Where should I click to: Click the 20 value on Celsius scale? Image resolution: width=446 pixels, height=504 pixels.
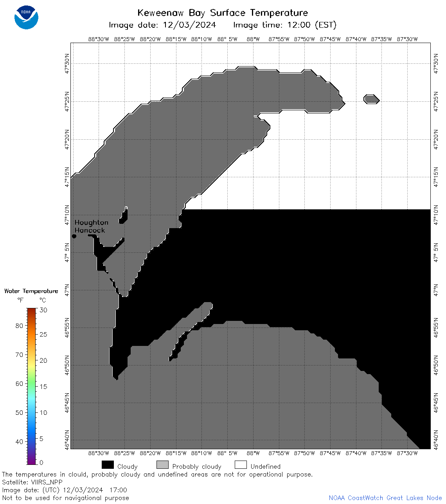(43, 360)
